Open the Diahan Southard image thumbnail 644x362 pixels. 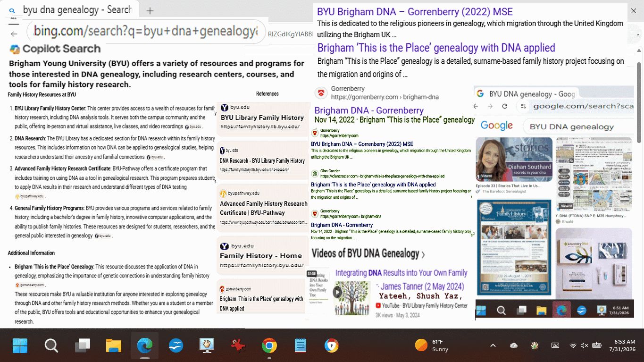pos(514,160)
